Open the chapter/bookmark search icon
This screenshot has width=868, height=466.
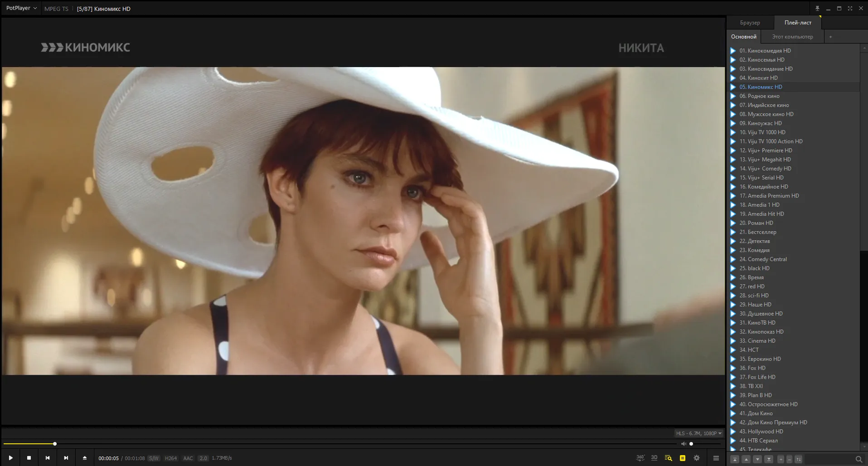[668, 458]
